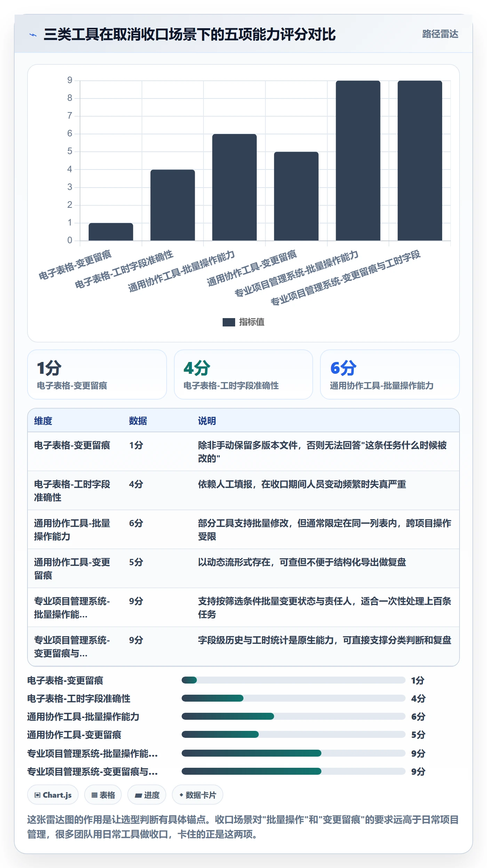487x868 pixels.
Task: Select the description starting with 依赖人工填报
Action: click(302, 484)
